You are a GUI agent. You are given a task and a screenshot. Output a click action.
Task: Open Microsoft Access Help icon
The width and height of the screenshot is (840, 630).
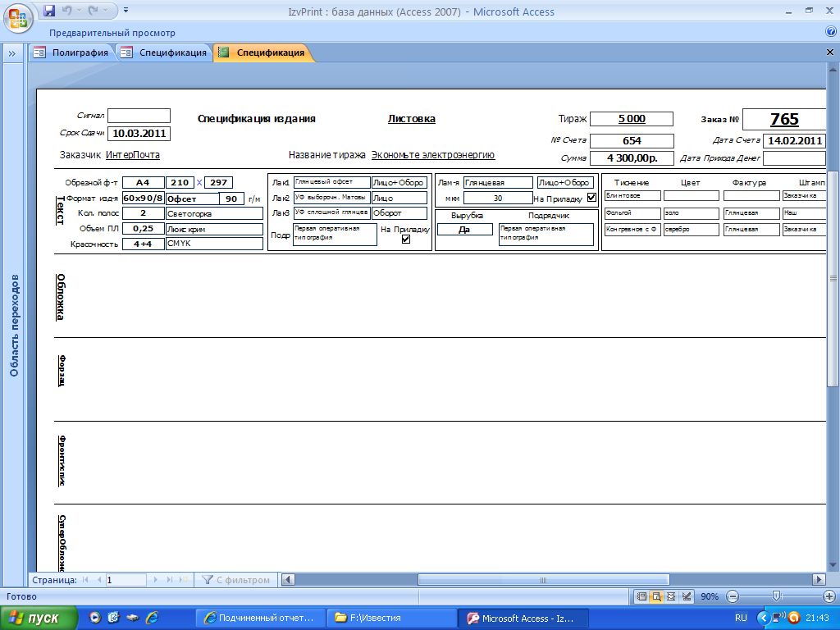click(831, 32)
